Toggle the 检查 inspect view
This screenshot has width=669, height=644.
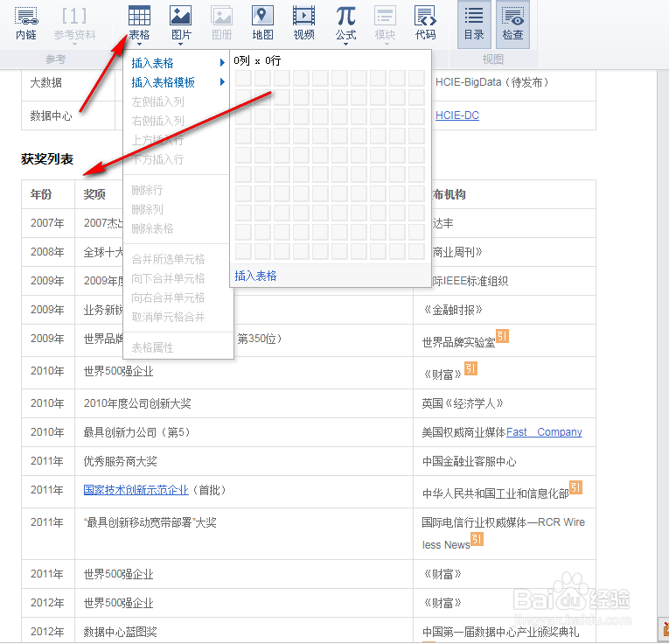[512, 24]
